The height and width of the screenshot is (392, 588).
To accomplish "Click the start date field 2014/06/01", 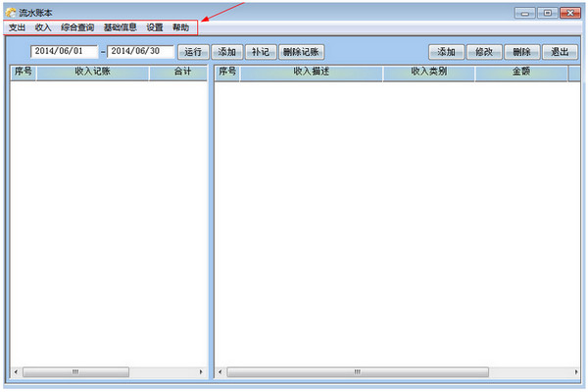I will 64,51.
